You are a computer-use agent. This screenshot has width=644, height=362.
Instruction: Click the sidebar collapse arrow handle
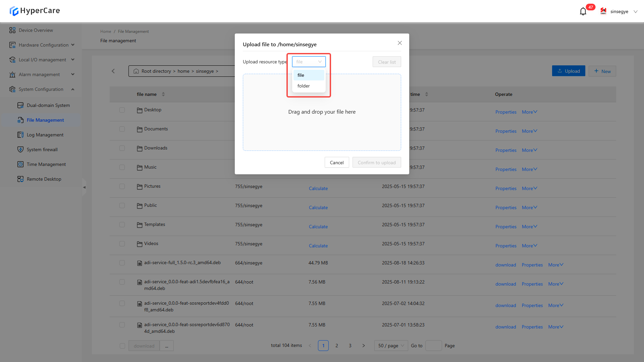tap(84, 187)
